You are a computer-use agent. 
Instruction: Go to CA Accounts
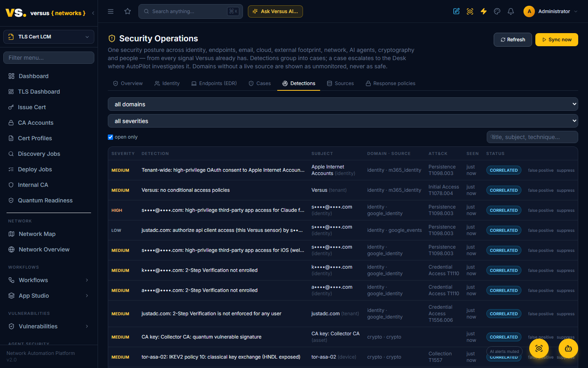[49, 123]
